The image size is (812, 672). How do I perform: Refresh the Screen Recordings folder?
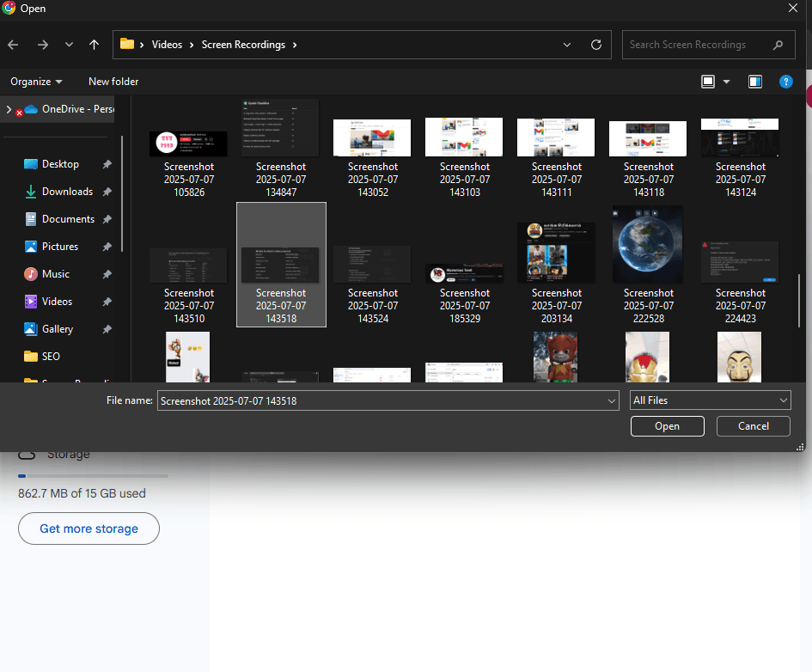596,45
